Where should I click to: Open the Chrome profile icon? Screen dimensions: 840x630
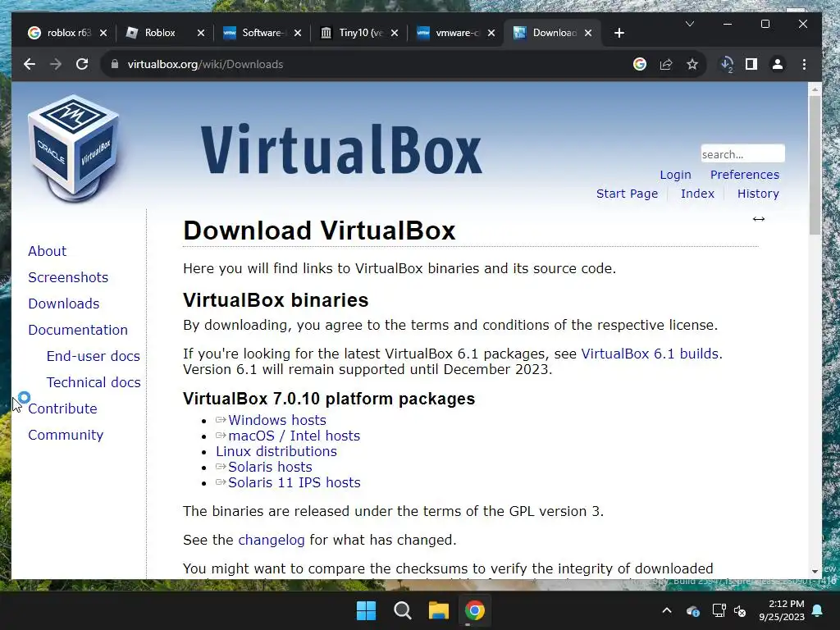pyautogui.click(x=778, y=64)
